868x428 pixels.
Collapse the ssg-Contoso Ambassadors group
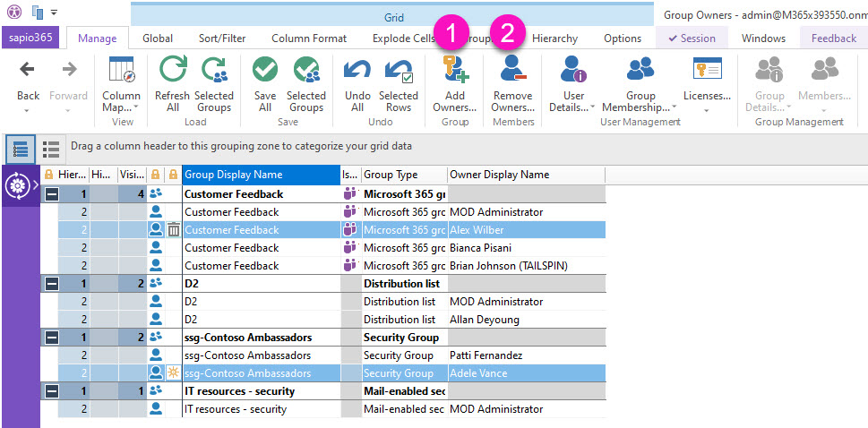(x=52, y=338)
